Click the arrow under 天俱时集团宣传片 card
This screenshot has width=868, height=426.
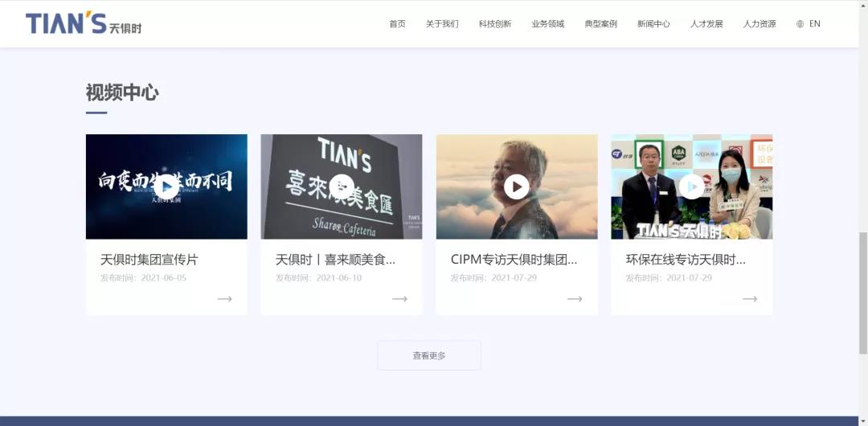click(224, 299)
